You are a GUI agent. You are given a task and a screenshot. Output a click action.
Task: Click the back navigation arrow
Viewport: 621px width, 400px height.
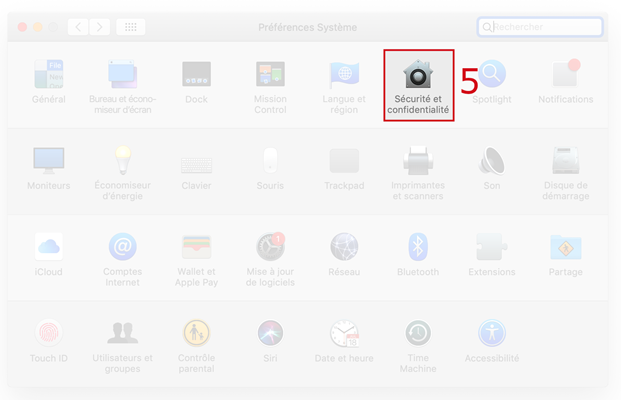point(79,27)
